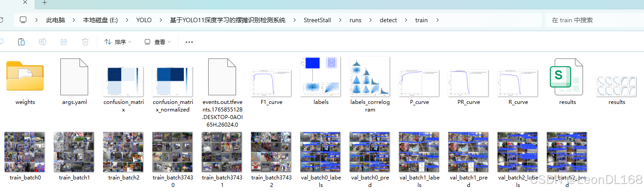The height and width of the screenshot is (191, 644).
Task: Select the results plot image thumbnail
Action: tap(616, 85)
